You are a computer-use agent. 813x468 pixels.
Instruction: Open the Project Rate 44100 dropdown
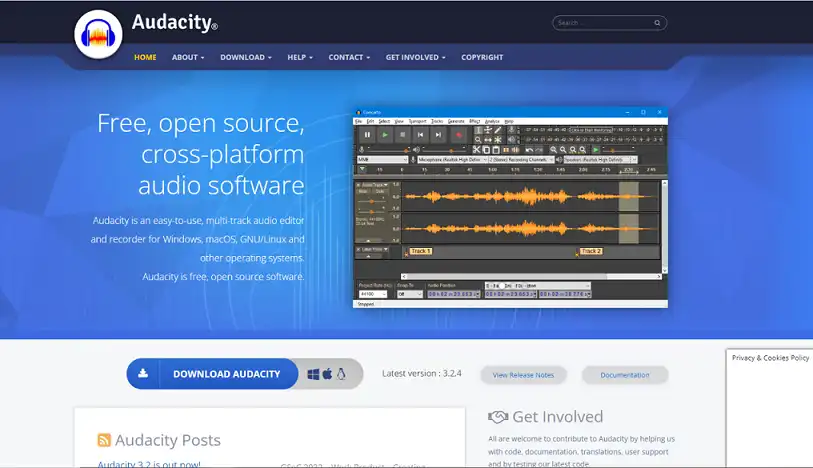[x=373, y=294]
